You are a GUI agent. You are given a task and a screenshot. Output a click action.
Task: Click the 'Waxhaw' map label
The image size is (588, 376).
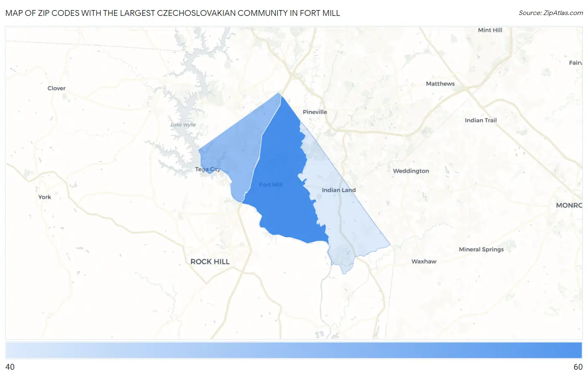click(424, 261)
